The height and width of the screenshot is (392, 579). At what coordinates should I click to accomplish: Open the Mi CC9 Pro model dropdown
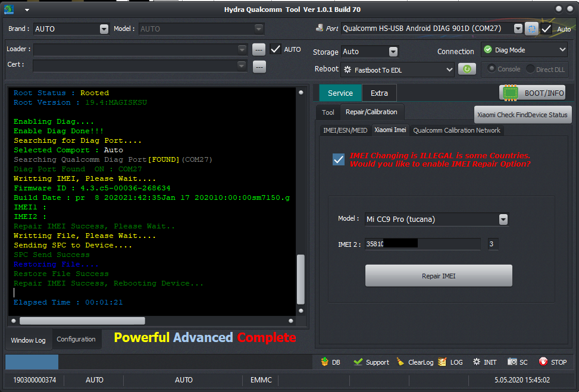[503, 219]
